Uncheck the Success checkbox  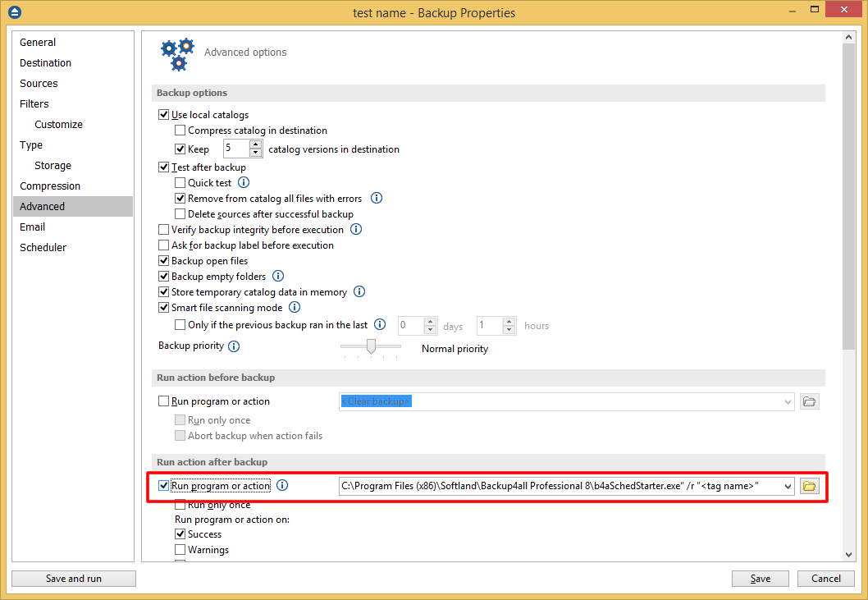point(180,534)
